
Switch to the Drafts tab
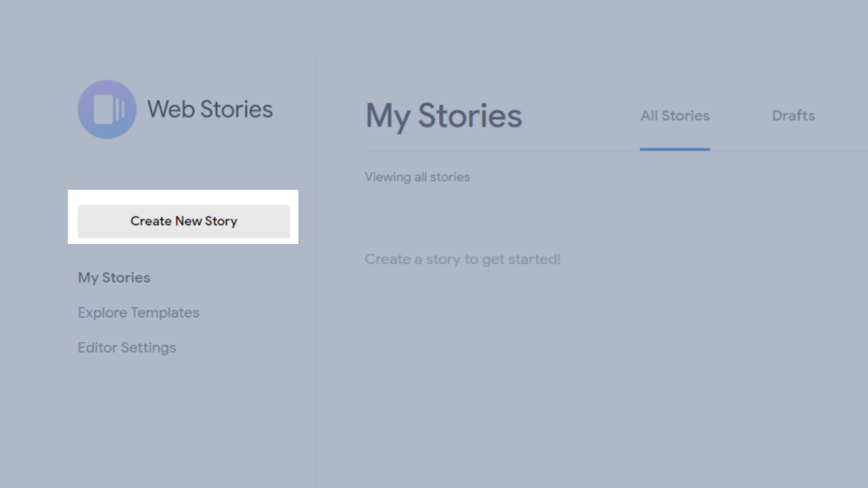(793, 116)
